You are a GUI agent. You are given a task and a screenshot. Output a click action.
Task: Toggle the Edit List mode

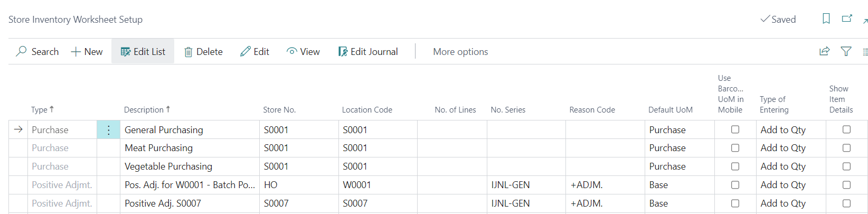(x=143, y=52)
